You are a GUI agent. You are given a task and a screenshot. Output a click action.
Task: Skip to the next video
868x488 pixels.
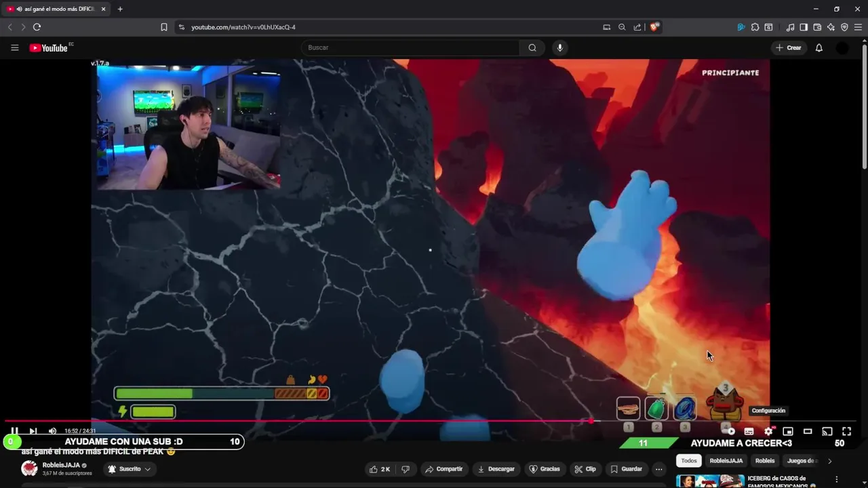click(x=33, y=431)
